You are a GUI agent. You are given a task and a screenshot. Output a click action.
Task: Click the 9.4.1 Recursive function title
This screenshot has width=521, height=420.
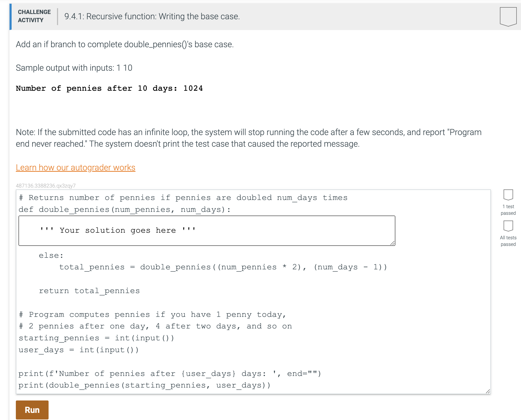(x=152, y=16)
